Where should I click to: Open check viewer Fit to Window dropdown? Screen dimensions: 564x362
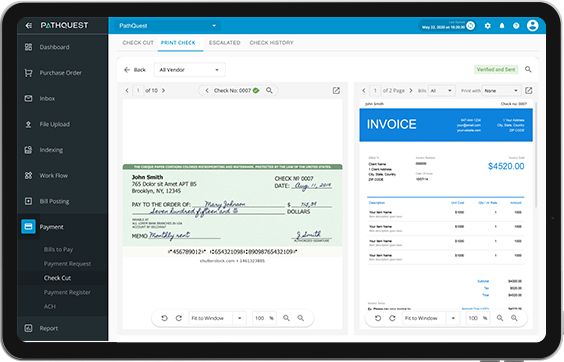coord(217,318)
